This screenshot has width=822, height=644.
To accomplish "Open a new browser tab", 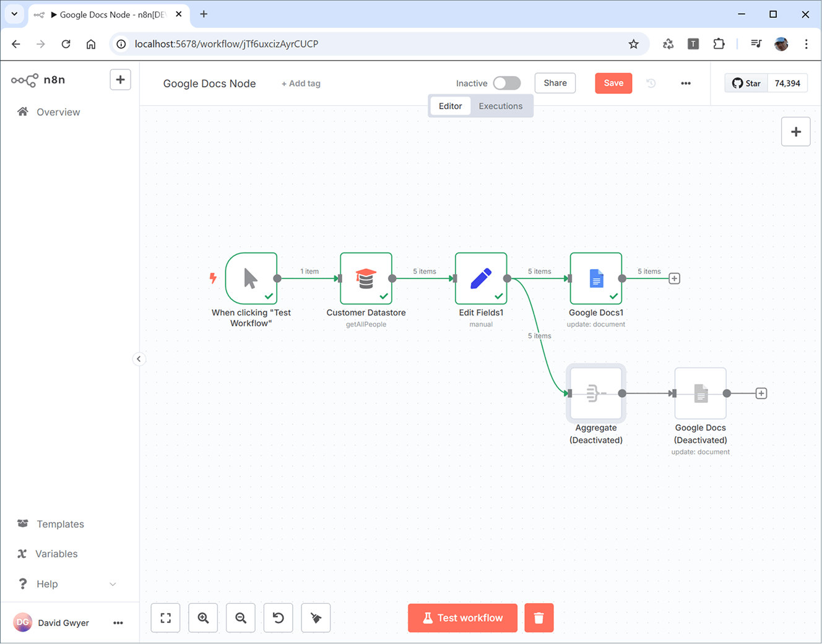I will pyautogui.click(x=204, y=14).
